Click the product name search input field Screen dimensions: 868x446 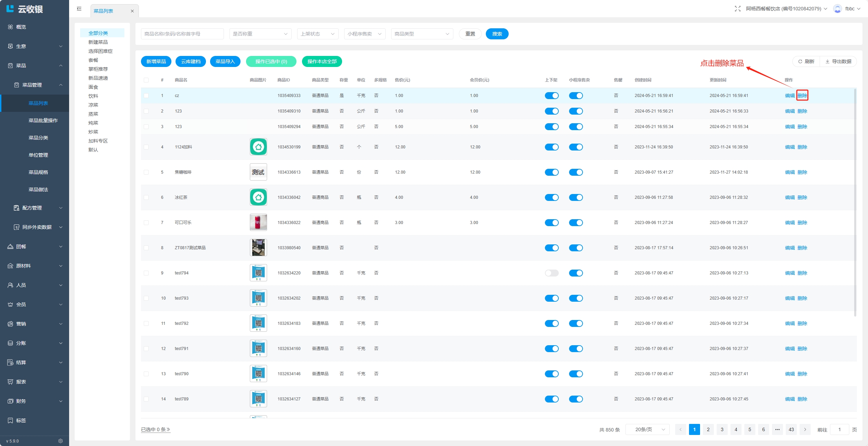[x=182, y=34]
